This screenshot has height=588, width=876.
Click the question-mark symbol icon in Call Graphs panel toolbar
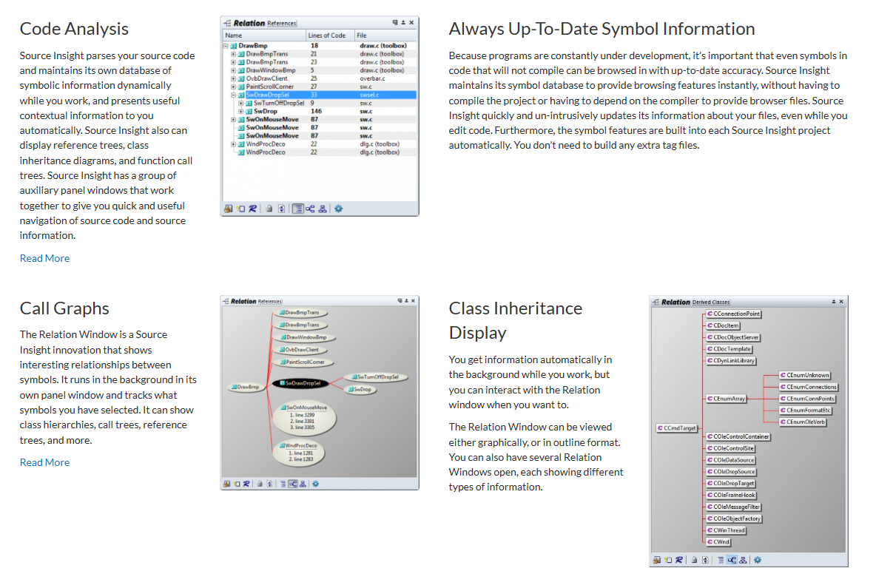pos(237,484)
